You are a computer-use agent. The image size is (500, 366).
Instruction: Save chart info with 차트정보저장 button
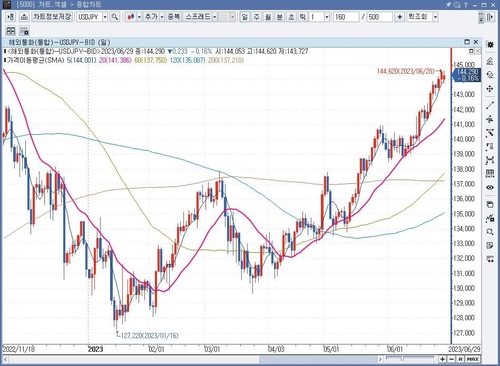coord(52,17)
